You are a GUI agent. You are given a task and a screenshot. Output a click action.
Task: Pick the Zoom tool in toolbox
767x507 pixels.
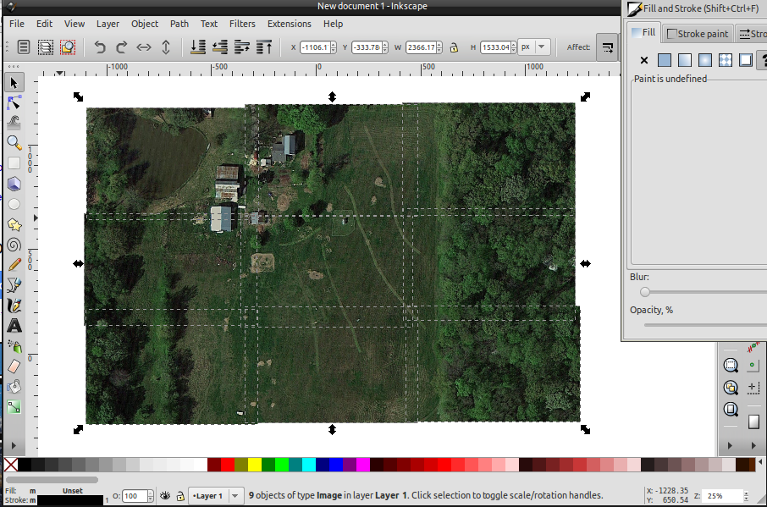14,143
